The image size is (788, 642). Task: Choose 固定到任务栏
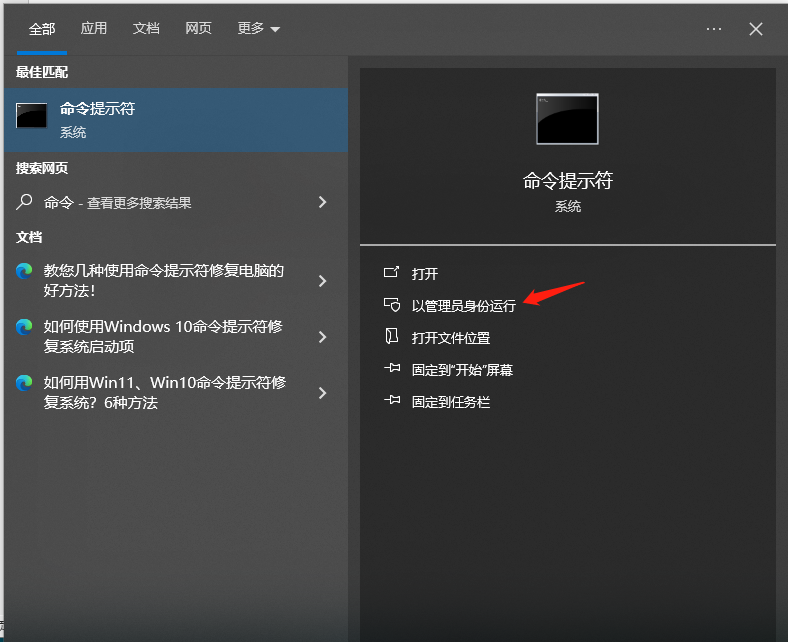click(451, 402)
